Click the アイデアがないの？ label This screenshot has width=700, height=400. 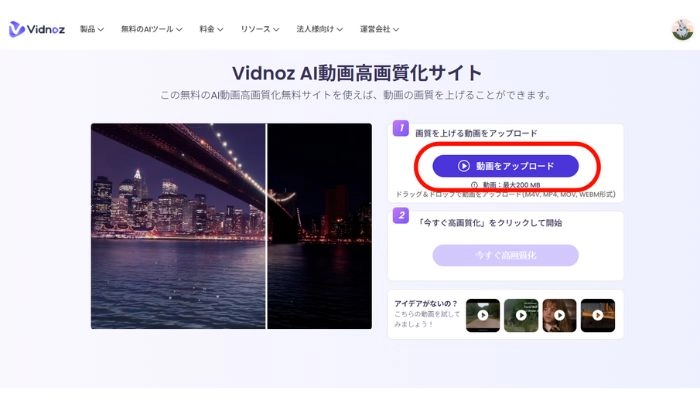(426, 304)
